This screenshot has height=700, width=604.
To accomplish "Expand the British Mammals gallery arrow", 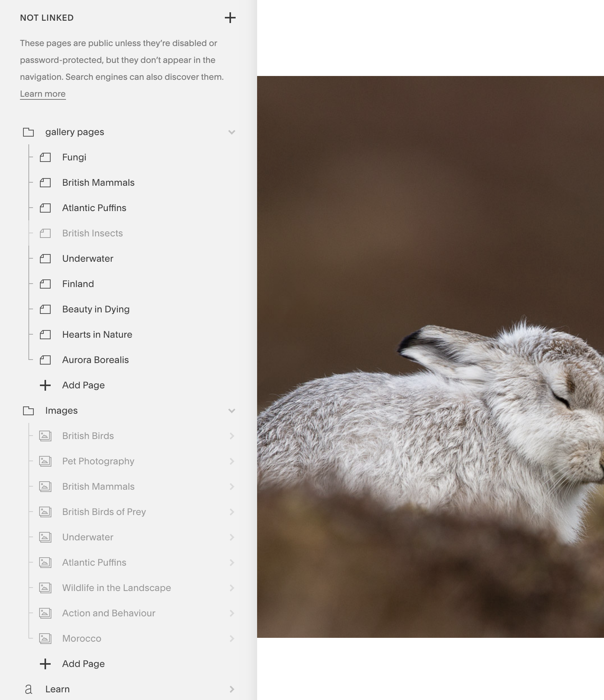I will 232,487.
